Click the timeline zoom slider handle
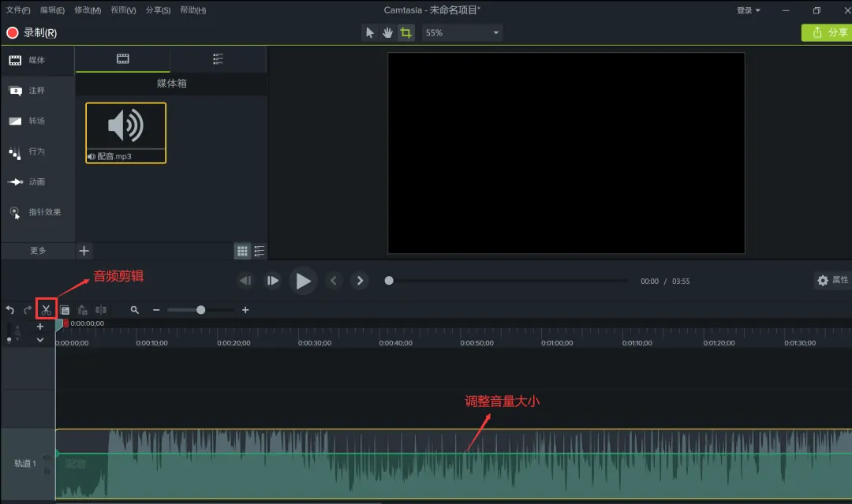The image size is (852, 504). click(x=200, y=309)
